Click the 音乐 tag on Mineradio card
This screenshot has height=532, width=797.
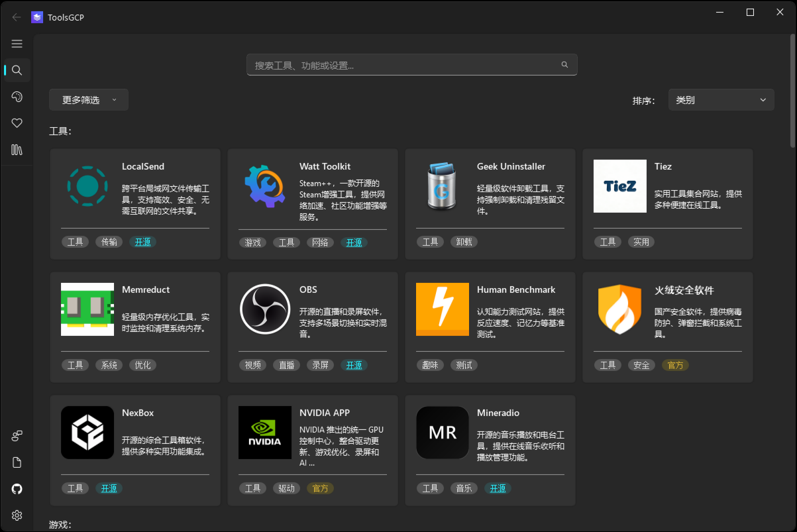pyautogui.click(x=464, y=488)
